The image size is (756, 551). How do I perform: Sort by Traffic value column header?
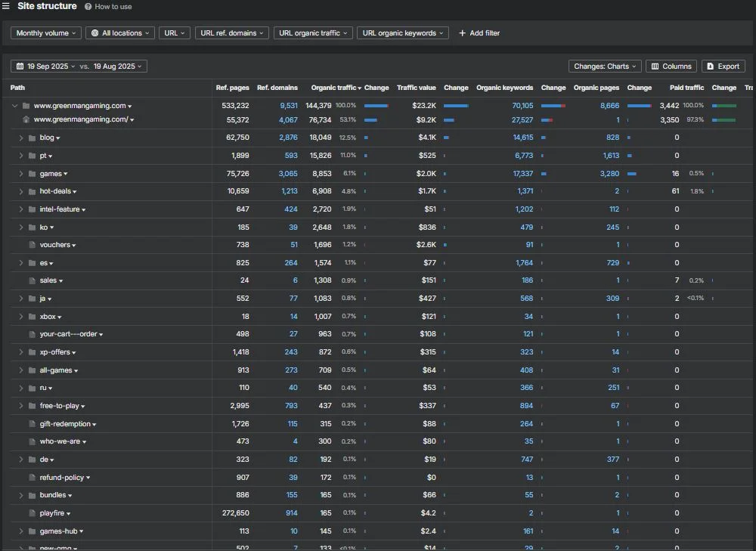416,88
